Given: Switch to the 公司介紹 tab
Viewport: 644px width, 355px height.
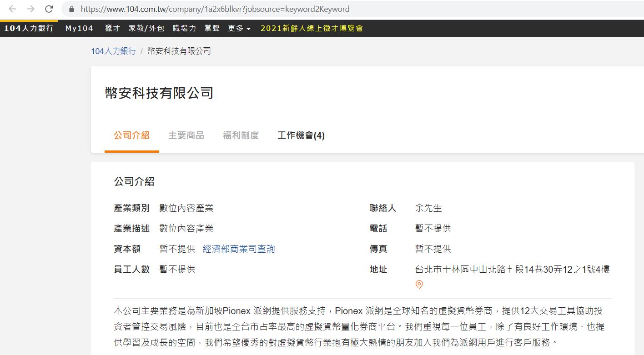Looking at the screenshot, I should 132,135.
